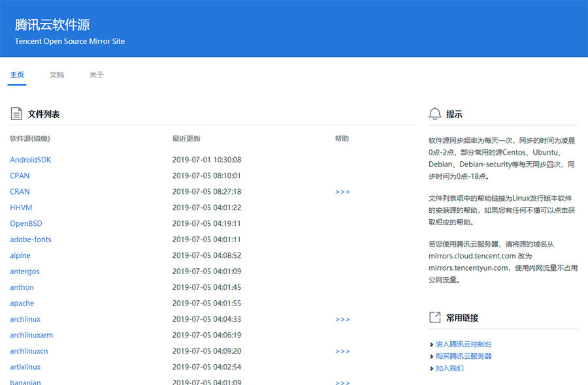
Task: Open the CPAN mirror link
Action: (x=20, y=176)
